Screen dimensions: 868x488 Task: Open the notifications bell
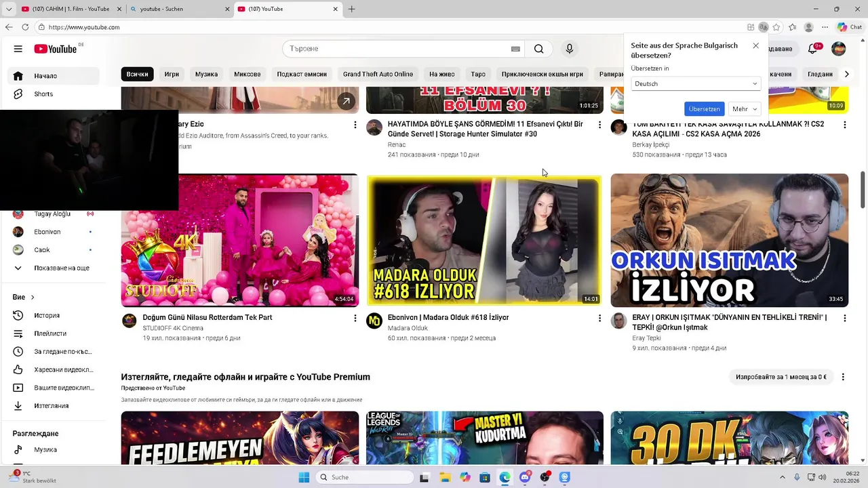[813, 49]
